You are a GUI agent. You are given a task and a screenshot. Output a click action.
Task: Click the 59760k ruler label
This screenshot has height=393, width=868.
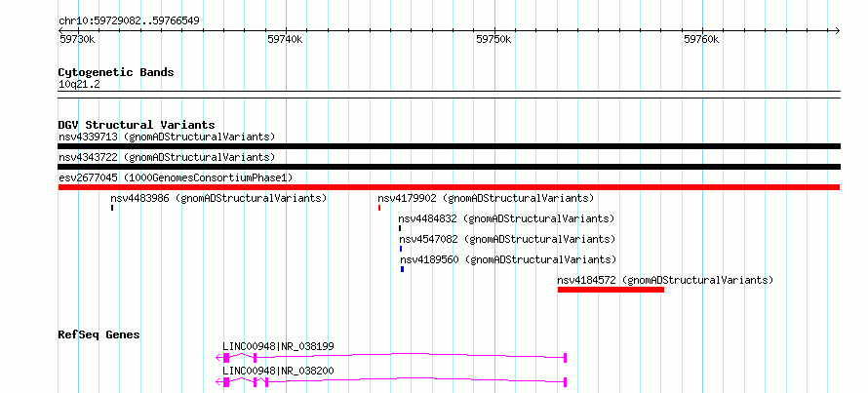(702, 39)
